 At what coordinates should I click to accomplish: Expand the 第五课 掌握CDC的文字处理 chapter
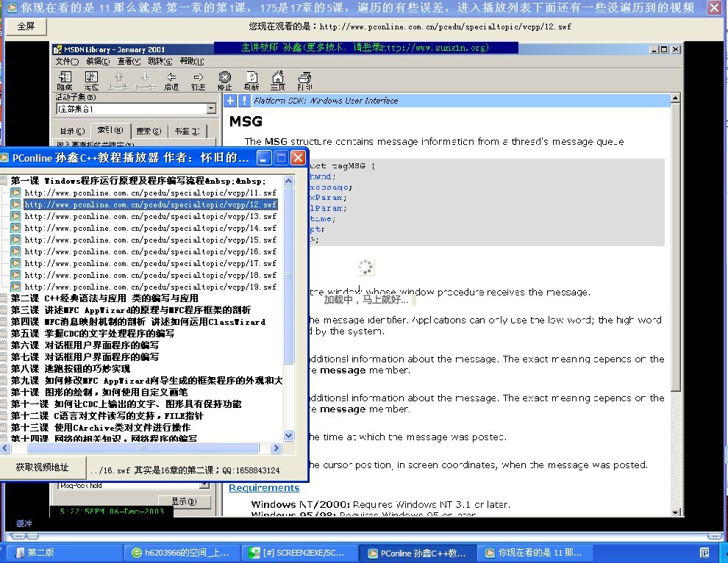[3, 333]
